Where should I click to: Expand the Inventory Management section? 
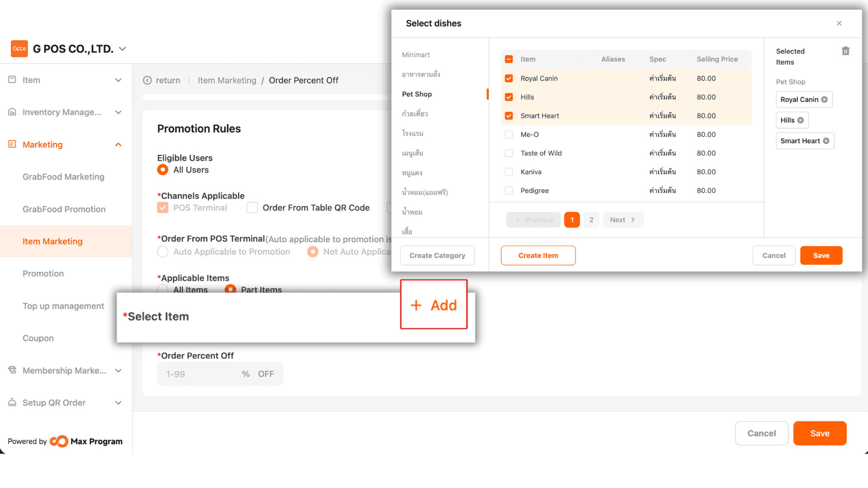(118, 112)
